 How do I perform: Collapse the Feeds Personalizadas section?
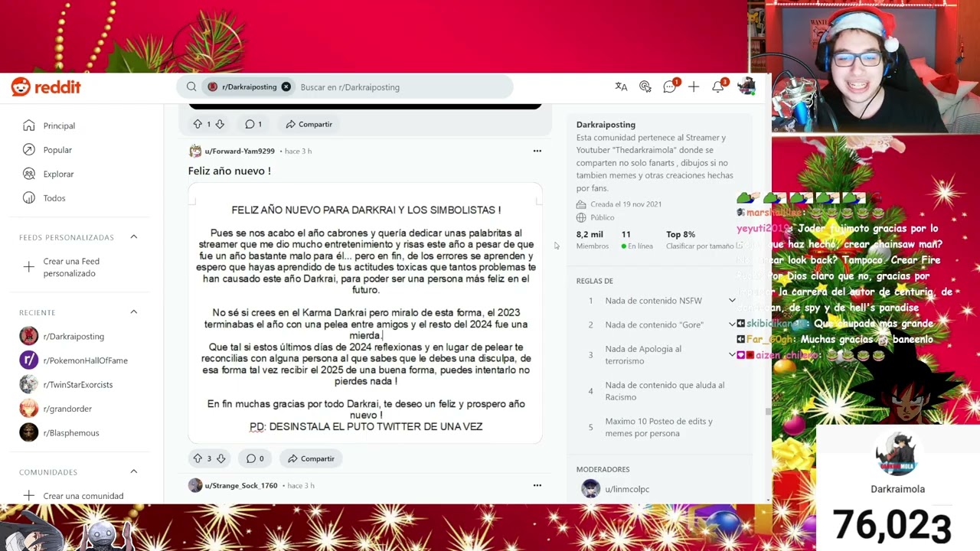133,237
